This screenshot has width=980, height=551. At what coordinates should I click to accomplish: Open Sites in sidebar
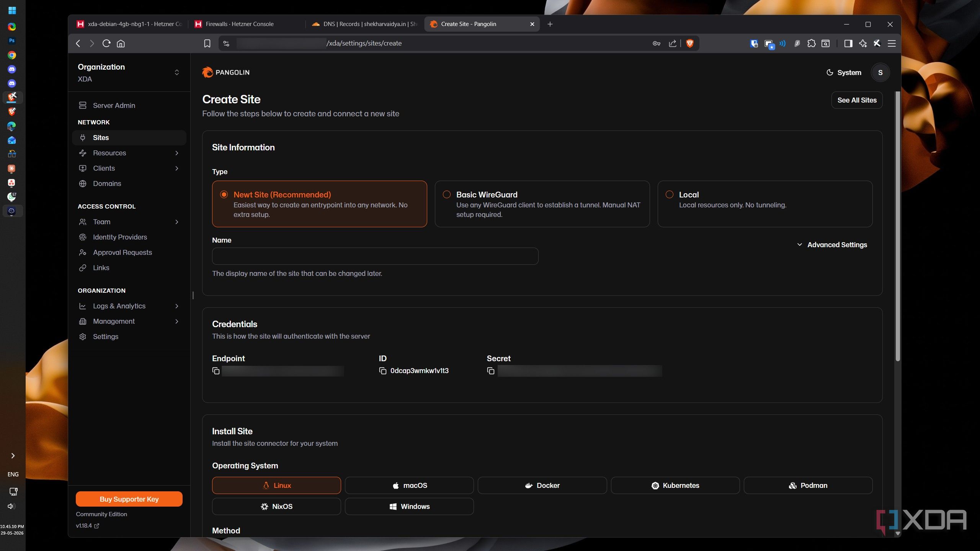(x=129, y=138)
